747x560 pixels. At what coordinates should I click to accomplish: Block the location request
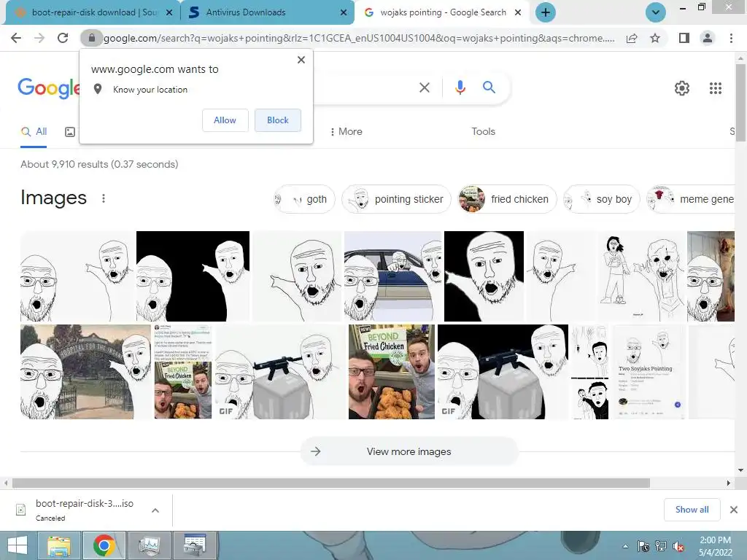click(278, 120)
